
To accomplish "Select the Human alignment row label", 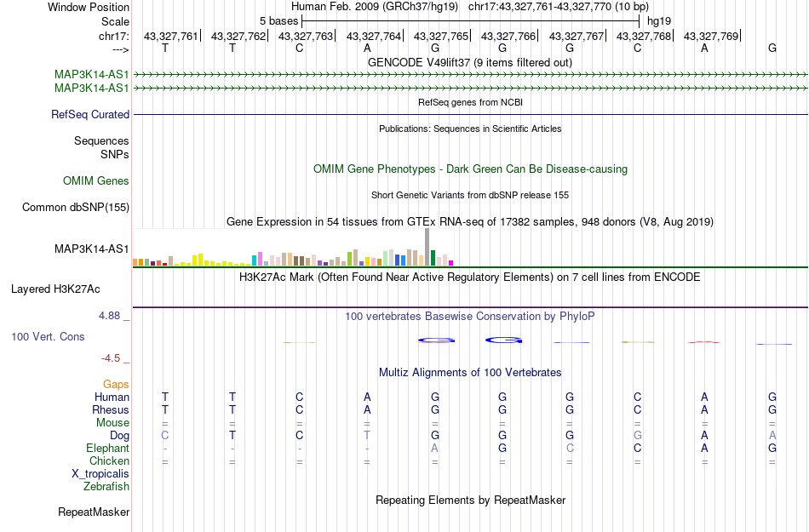I will click(112, 397).
